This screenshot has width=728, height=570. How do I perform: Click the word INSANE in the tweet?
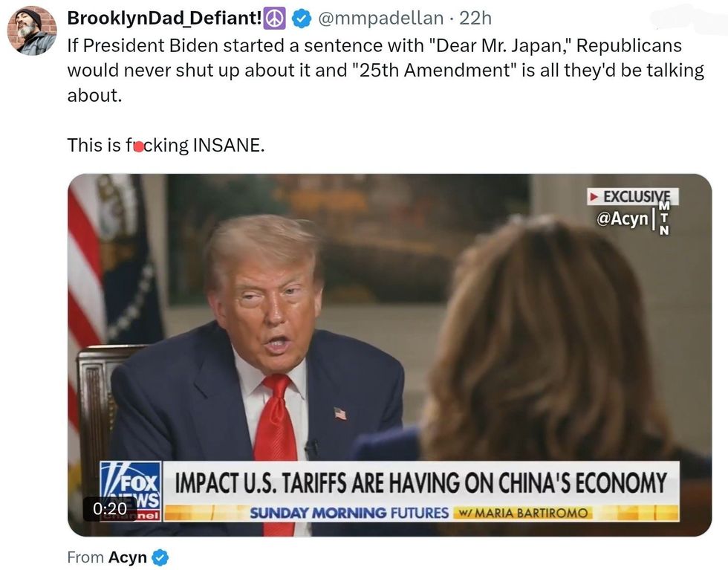pos(229,145)
